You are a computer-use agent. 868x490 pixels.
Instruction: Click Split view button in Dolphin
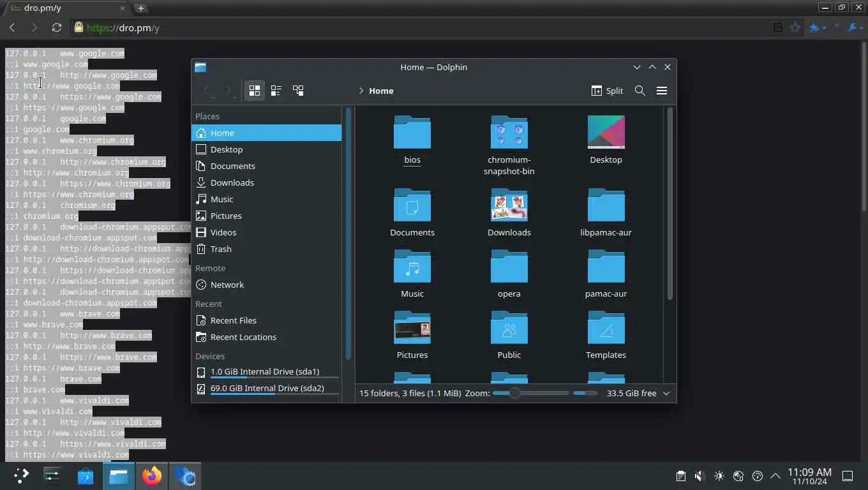607,91
